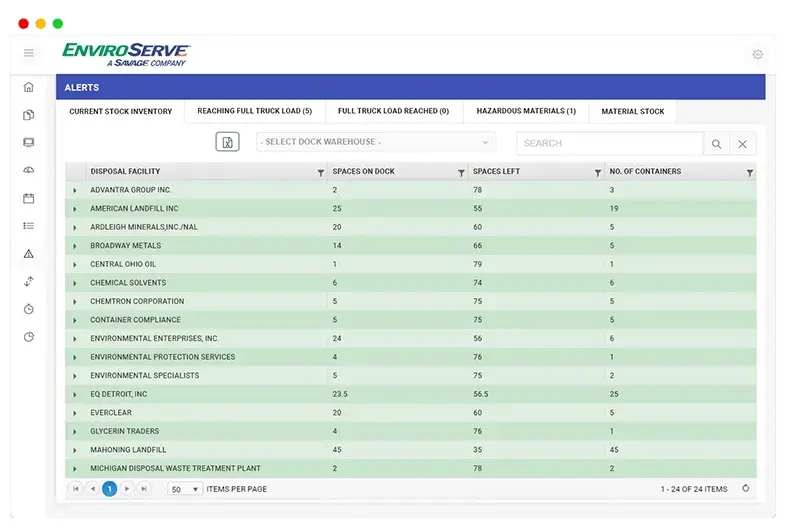The image size is (786, 528).
Task: Expand the Broadway Metals row
Action: [75, 246]
